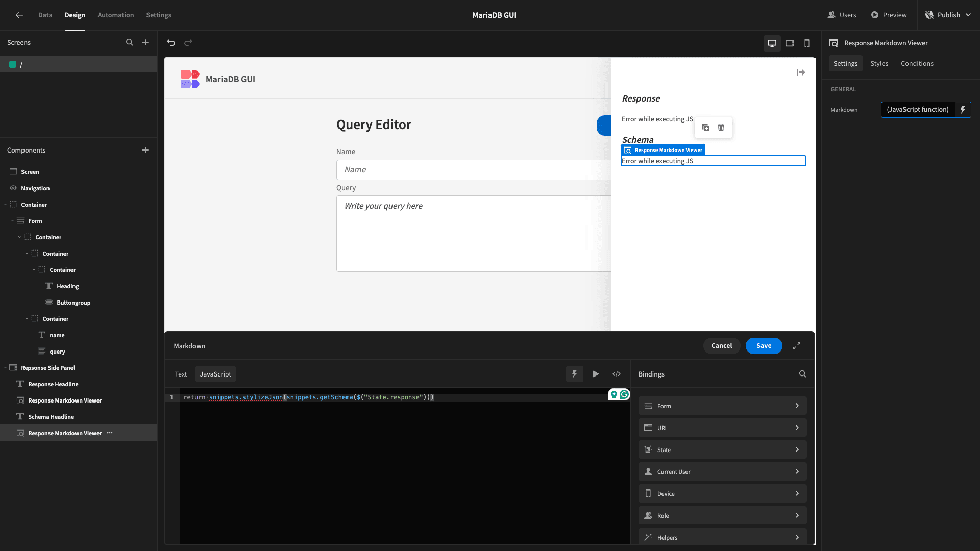This screenshot has height=551, width=980.
Task: Switch to the Styles tab
Action: 879,64
